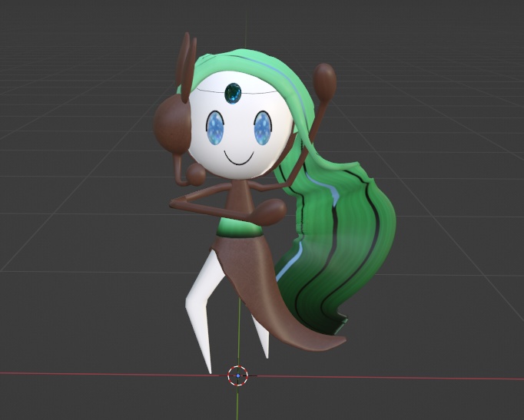Click the 3D cursor at the origin
This screenshot has height=420, width=524.
237,375
